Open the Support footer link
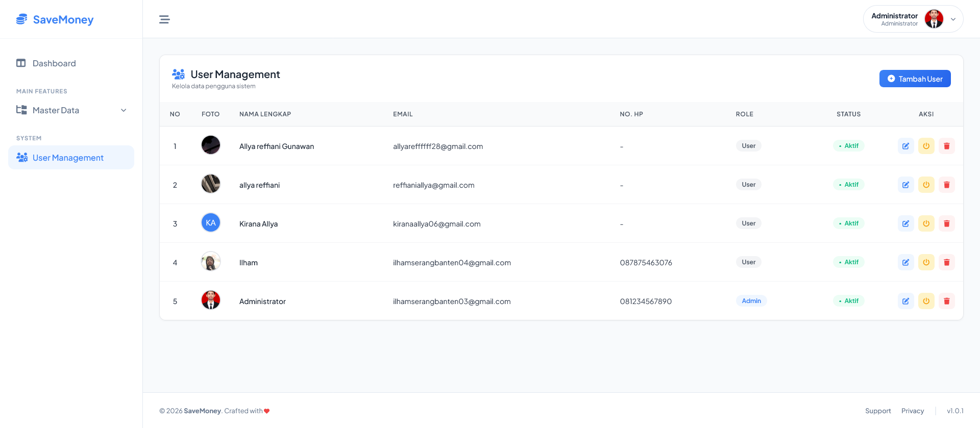The height and width of the screenshot is (428, 980). point(878,411)
